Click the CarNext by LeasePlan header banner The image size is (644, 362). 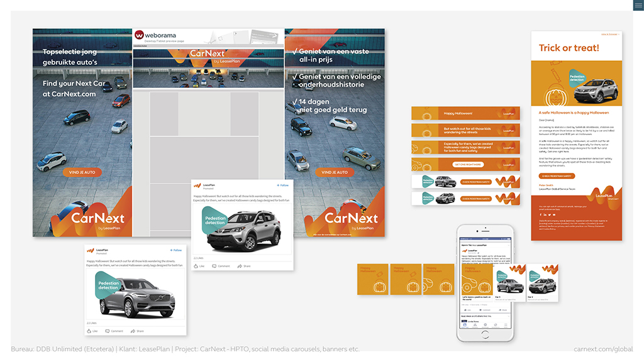tap(208, 68)
